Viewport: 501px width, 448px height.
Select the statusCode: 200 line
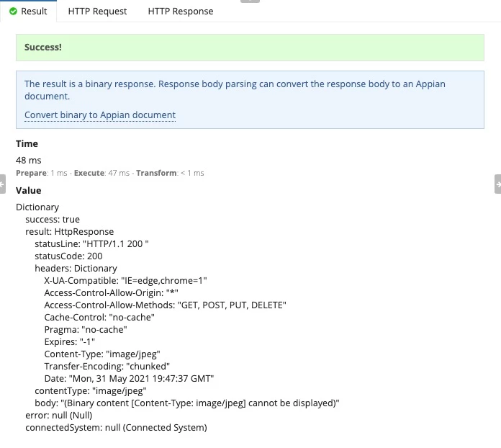tap(68, 256)
